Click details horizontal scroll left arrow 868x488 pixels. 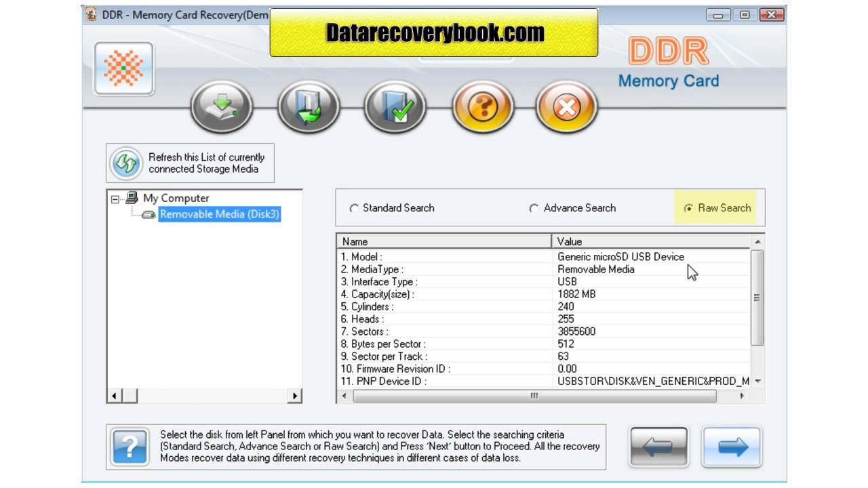tap(344, 396)
